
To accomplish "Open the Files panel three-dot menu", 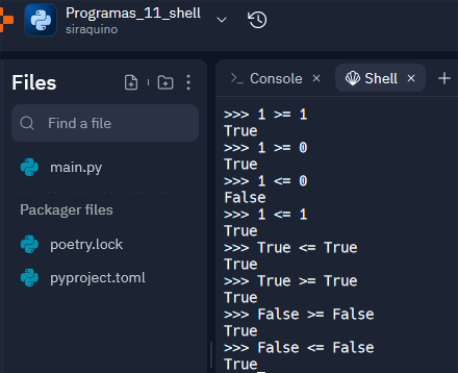I will (x=188, y=82).
